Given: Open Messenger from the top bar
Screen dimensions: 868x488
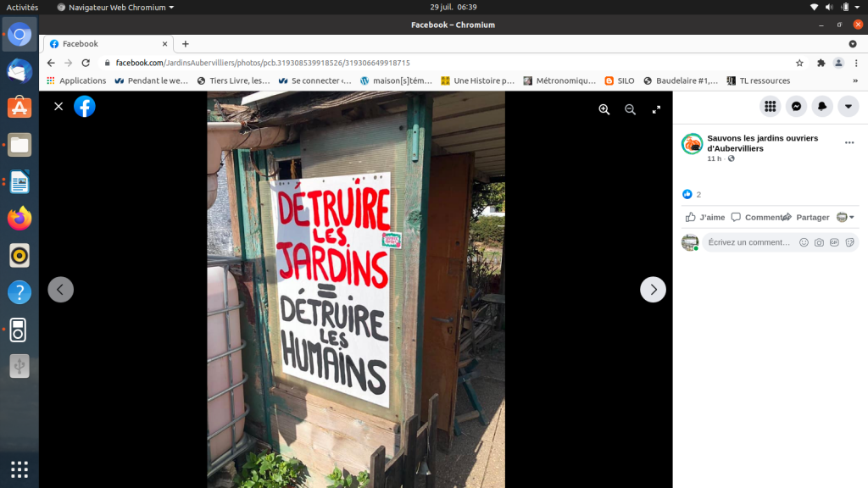Looking at the screenshot, I should point(796,106).
